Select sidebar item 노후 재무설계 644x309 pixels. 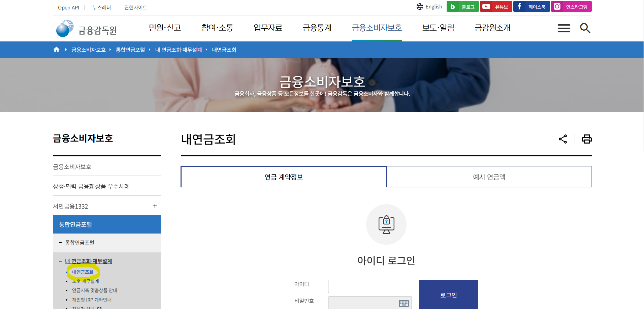pyautogui.click(x=86, y=281)
